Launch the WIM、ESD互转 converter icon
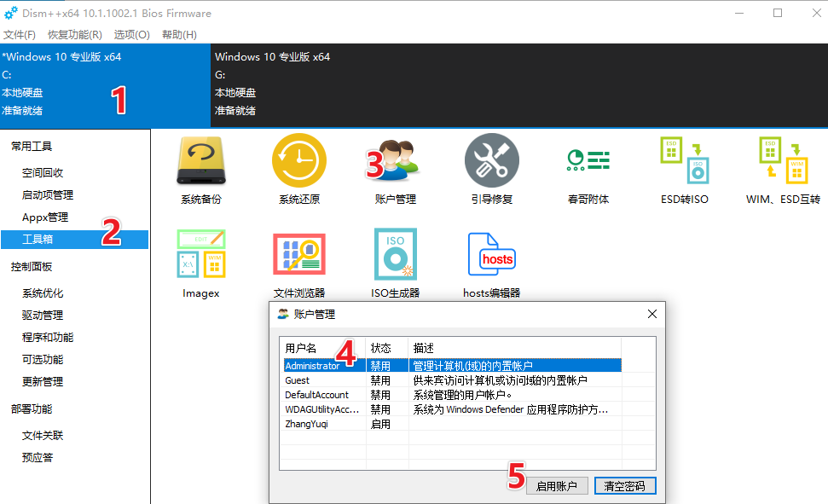This screenshot has width=828, height=504. tap(783, 160)
